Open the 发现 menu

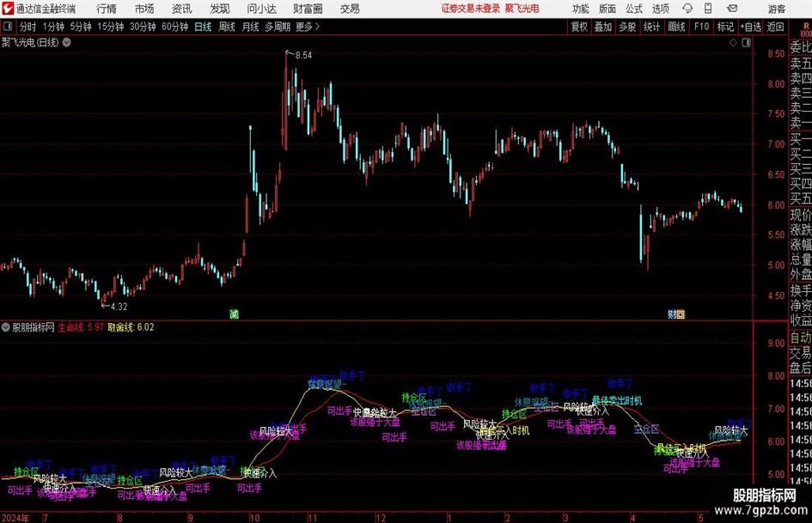tap(220, 9)
